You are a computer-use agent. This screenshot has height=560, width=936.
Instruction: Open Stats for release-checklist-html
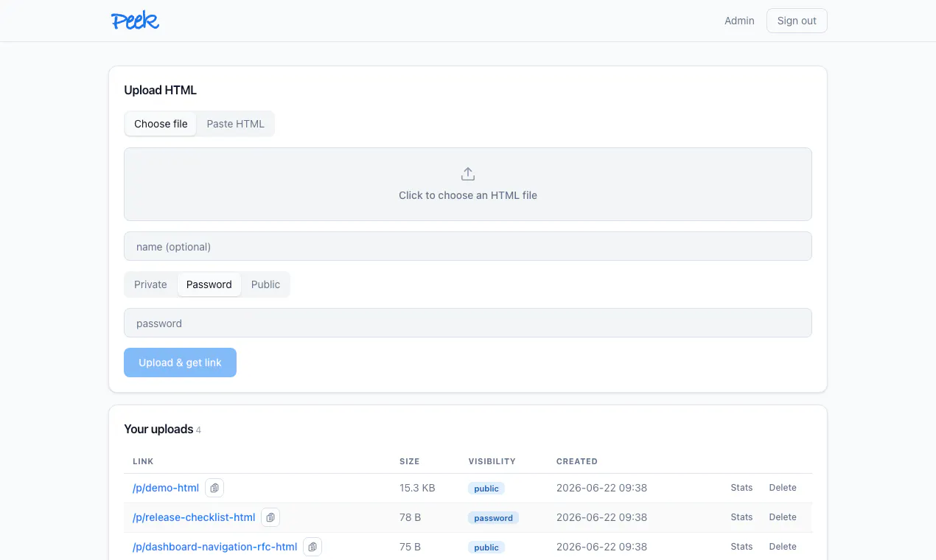click(x=741, y=517)
